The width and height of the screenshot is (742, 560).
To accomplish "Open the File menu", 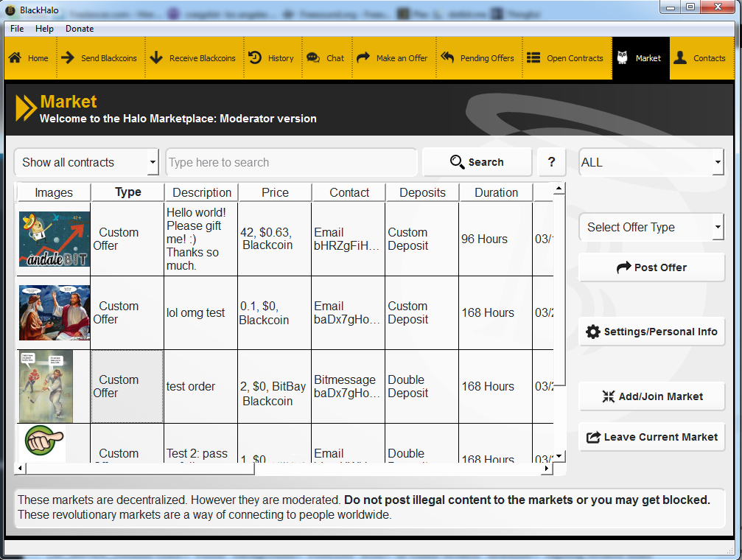I will tap(17, 29).
